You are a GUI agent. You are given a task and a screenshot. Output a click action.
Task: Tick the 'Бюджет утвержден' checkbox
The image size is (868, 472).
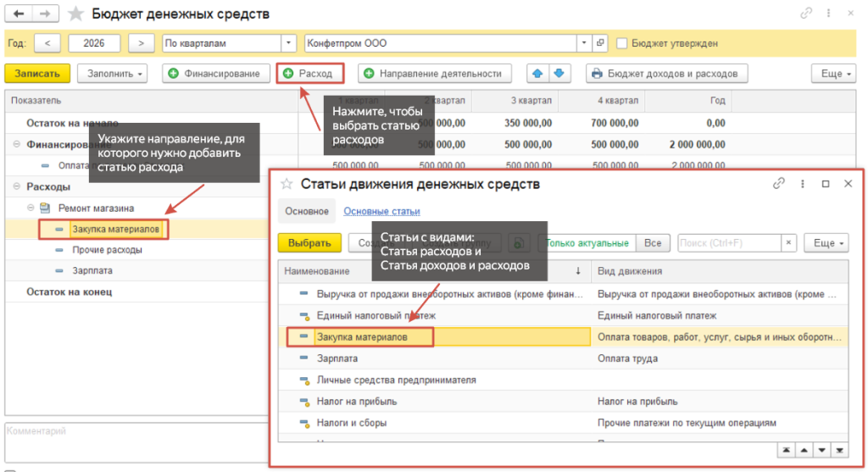tap(622, 43)
